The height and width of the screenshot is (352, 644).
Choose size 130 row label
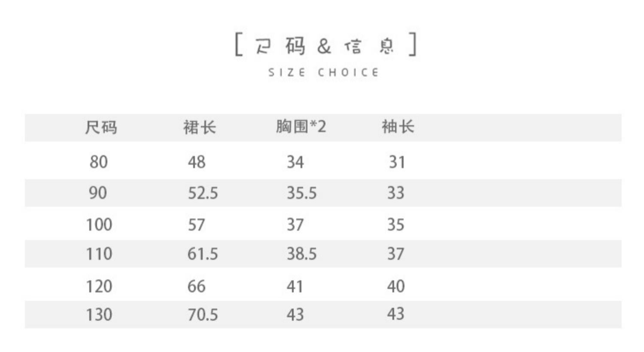[x=99, y=315]
